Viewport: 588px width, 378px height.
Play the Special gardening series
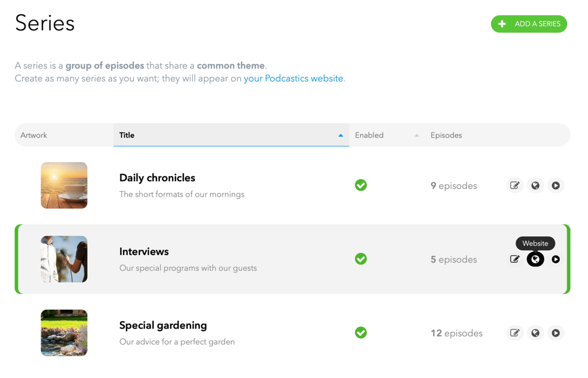coord(556,333)
